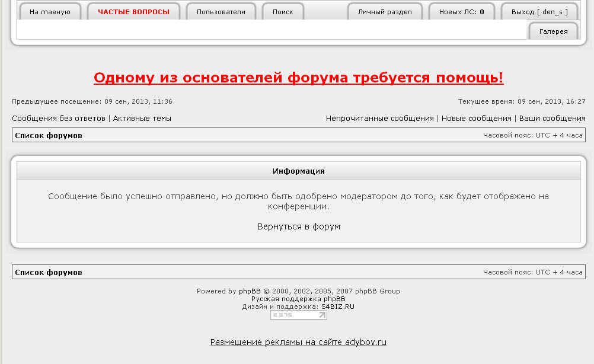This screenshot has height=364, width=594.
Task: Open ЧАСТЫЕ ВОПРОСЫ tab
Action: pyautogui.click(x=133, y=12)
